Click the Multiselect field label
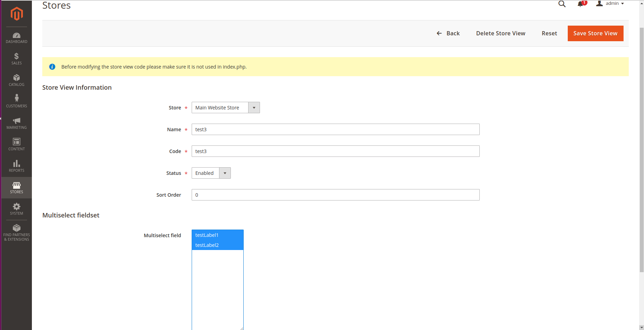This screenshot has width=644, height=330. tap(162, 235)
